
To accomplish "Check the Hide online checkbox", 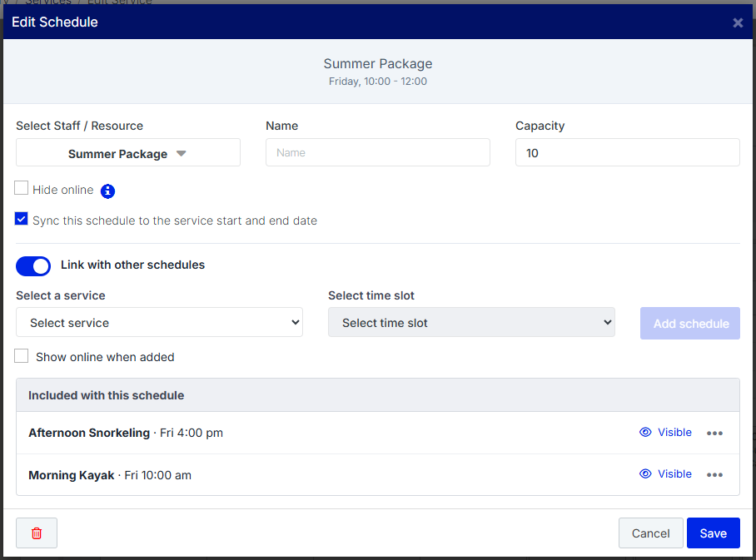I will [21, 188].
